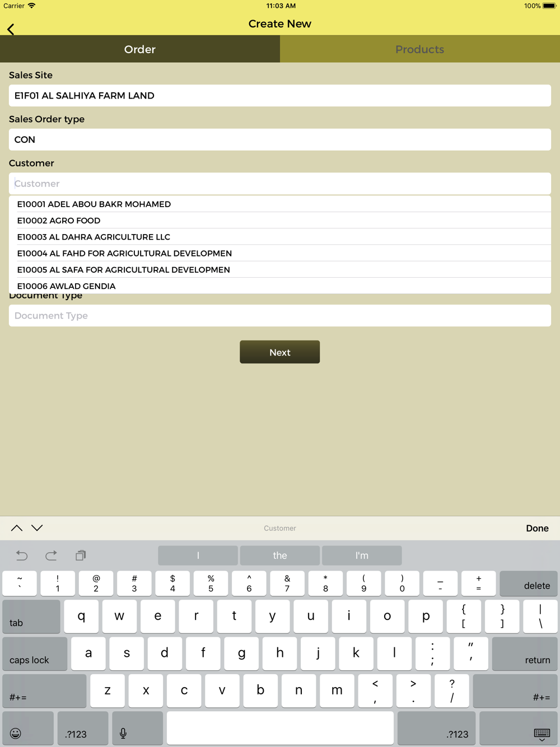Tap Done above the keyboard
The image size is (560, 747).
pyautogui.click(x=537, y=528)
